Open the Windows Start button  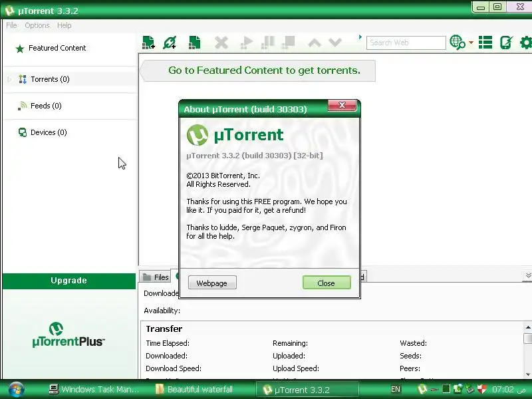16,390
